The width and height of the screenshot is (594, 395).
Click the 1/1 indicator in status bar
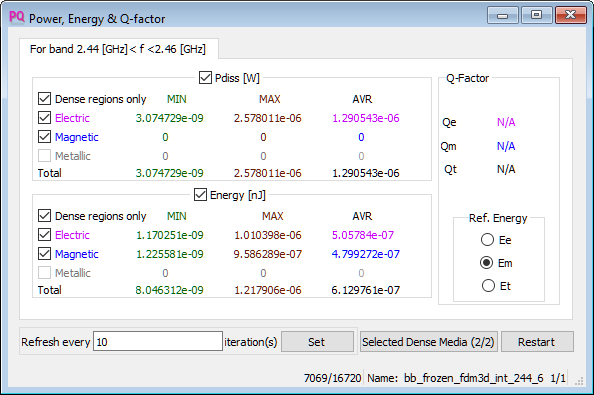558,378
